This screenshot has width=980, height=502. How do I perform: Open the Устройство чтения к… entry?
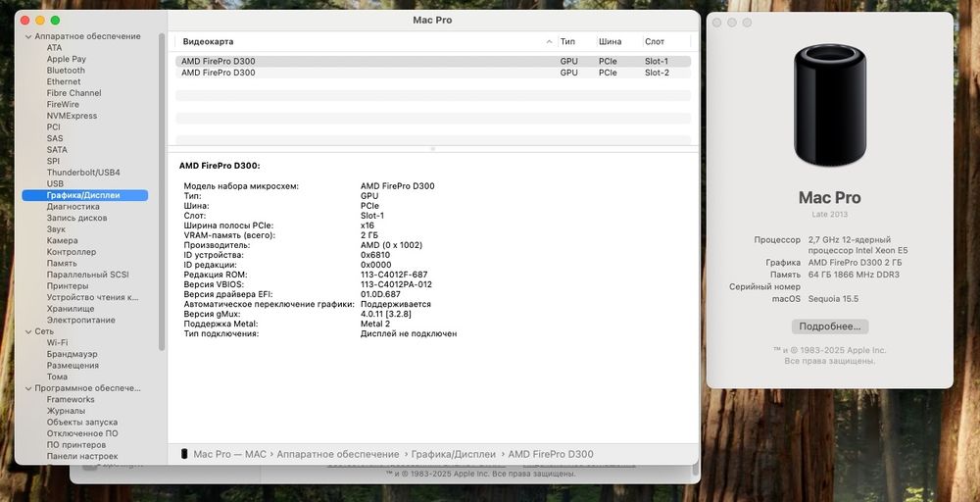[92, 297]
